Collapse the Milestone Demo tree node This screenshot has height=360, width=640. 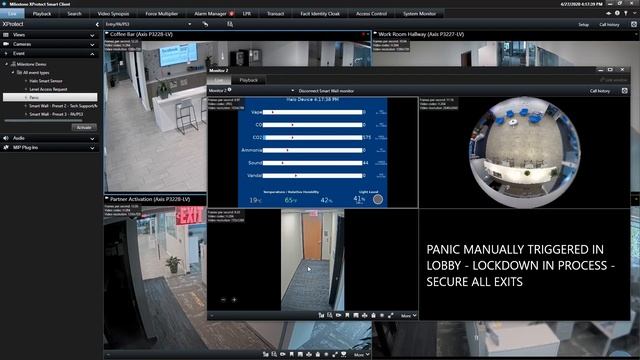[7, 64]
